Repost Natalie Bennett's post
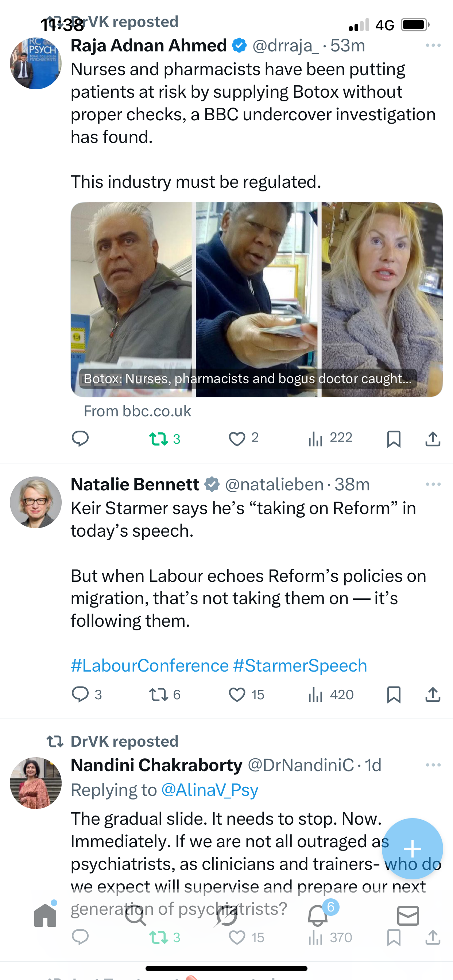Screen dimensions: 453x980 159,694
